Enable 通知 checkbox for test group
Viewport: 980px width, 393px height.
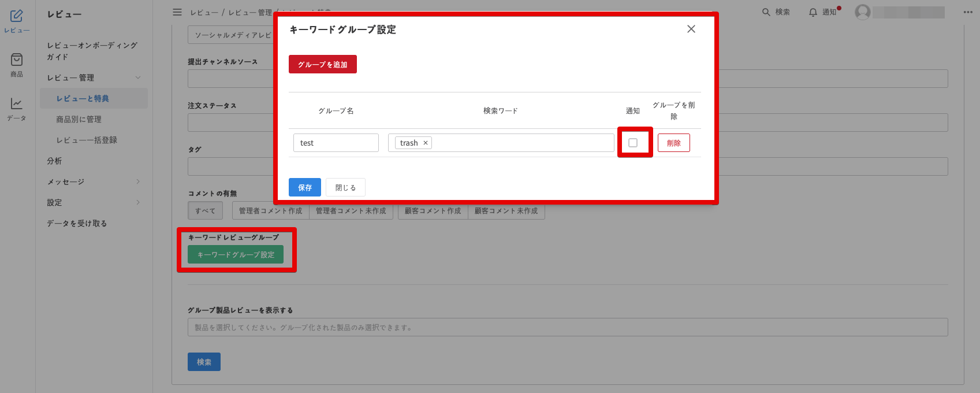tap(633, 143)
